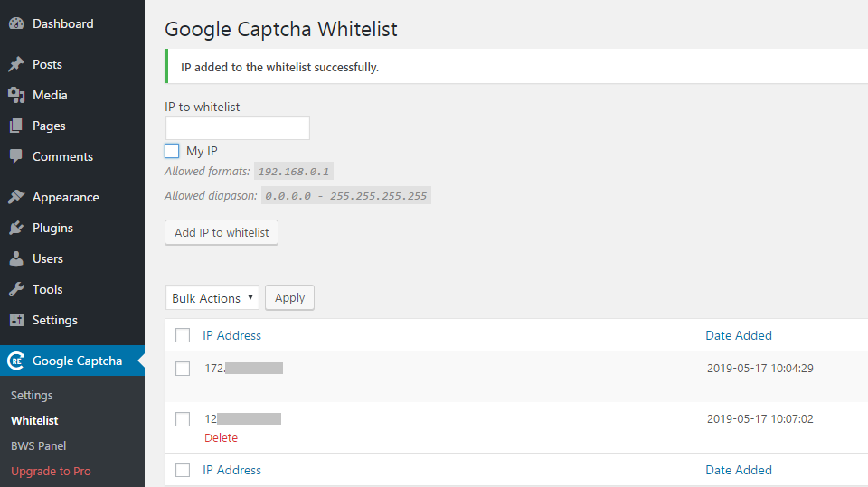
Task: Sort by IP Address header column
Action: point(231,335)
